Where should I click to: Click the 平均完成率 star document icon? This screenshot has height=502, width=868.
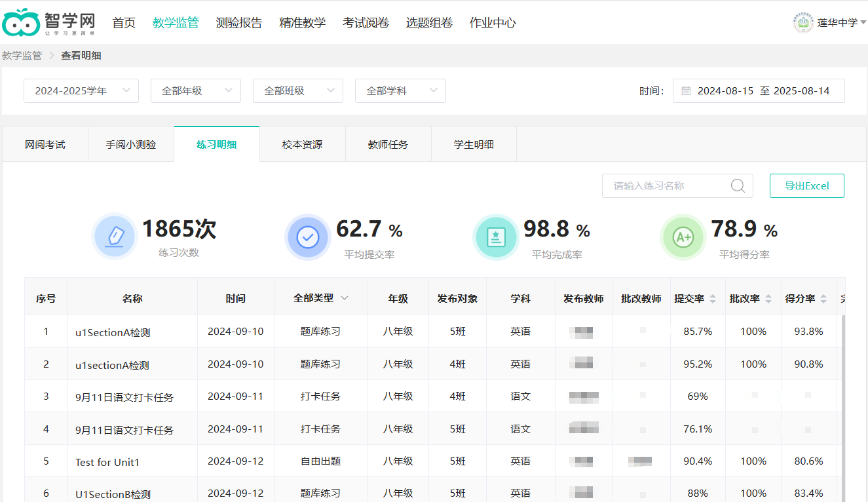[495, 237]
